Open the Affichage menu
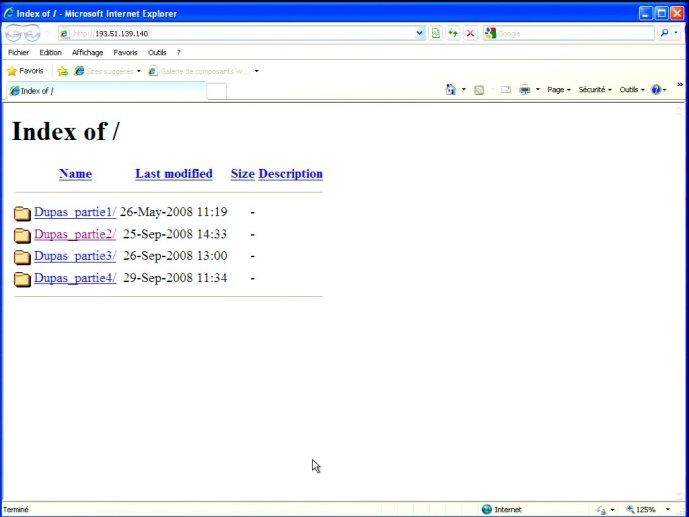689x517 pixels. point(87,52)
